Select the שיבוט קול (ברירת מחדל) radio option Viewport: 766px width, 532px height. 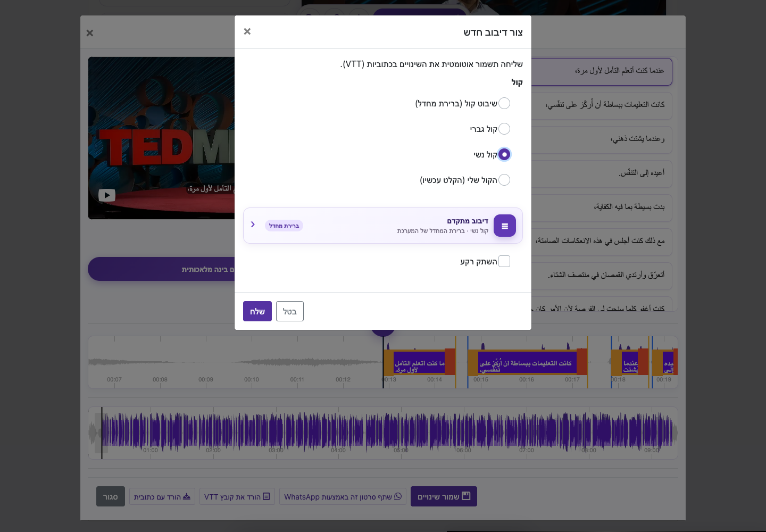point(504,103)
